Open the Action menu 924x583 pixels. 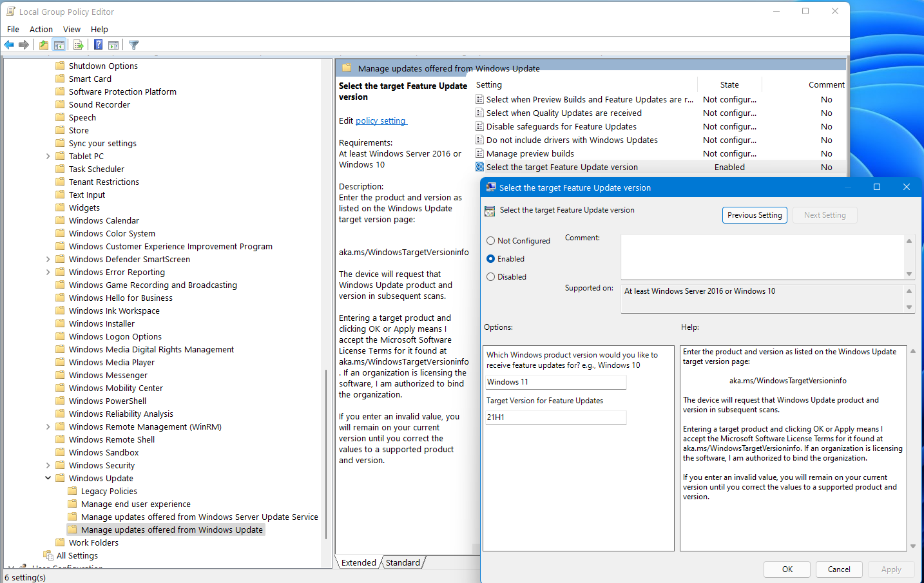click(41, 29)
